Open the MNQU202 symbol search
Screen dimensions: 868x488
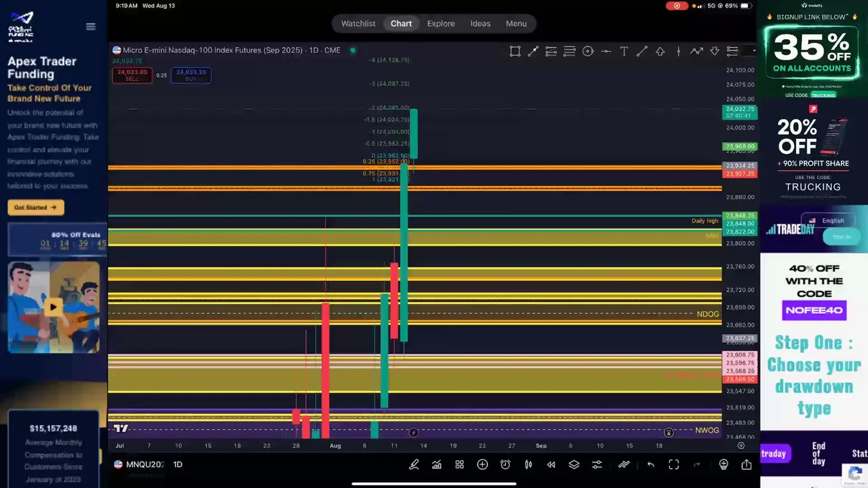click(139, 464)
